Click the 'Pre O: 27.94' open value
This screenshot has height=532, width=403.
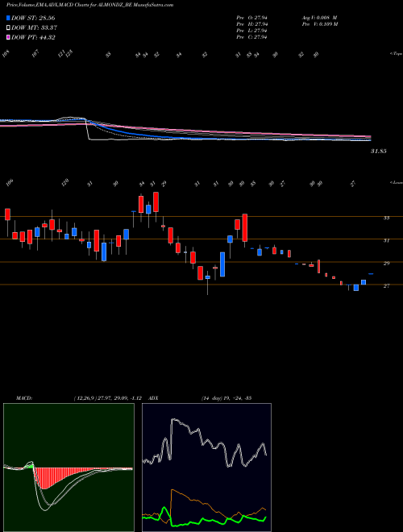pos(251,18)
